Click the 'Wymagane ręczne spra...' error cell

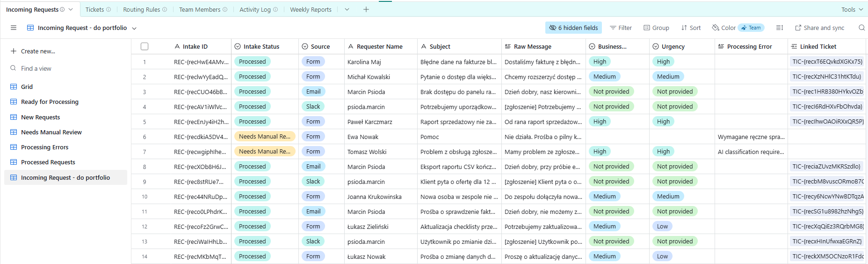(751, 137)
